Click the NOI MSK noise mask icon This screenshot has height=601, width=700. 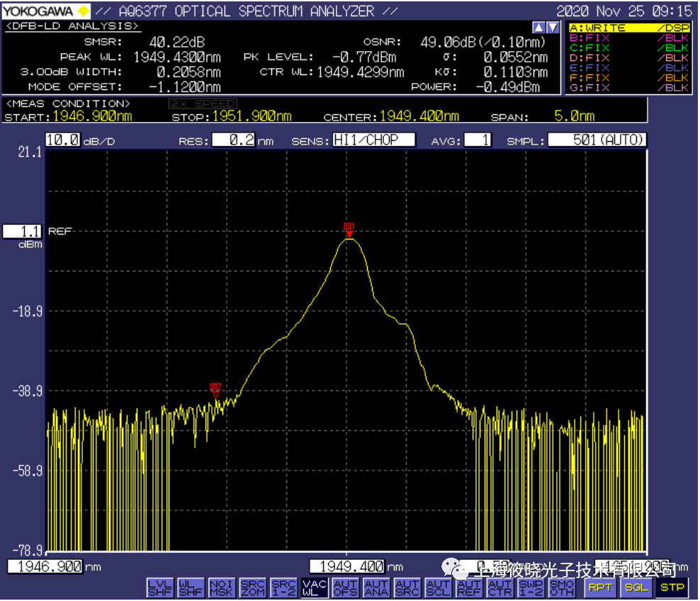click(x=221, y=588)
